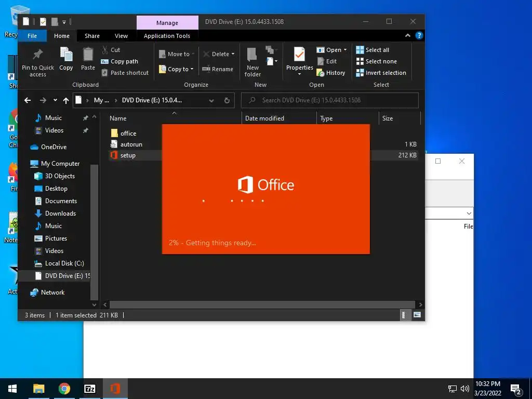532x399 pixels.
Task: Switch to details view in status bar
Action: tap(404, 315)
